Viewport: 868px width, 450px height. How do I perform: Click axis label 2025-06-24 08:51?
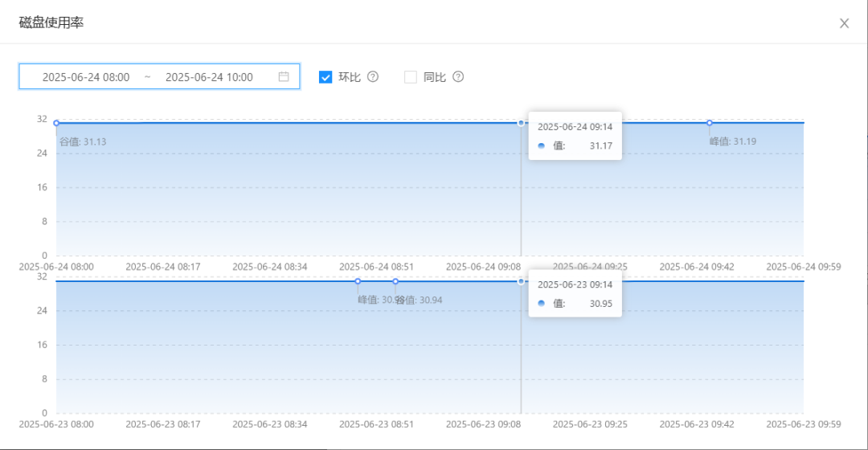(x=376, y=267)
